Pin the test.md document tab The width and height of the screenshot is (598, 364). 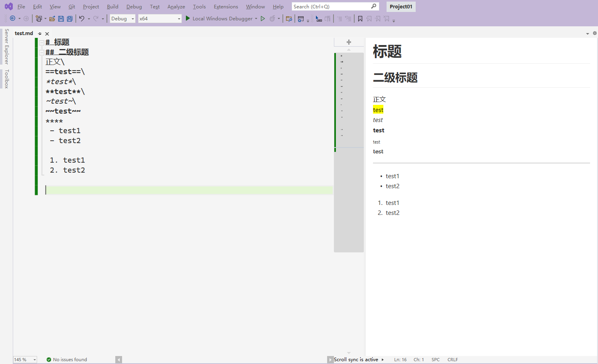coord(39,33)
